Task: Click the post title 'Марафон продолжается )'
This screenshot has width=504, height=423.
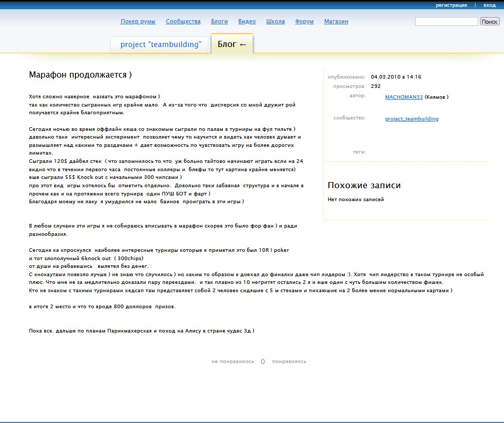Action: coord(80,75)
